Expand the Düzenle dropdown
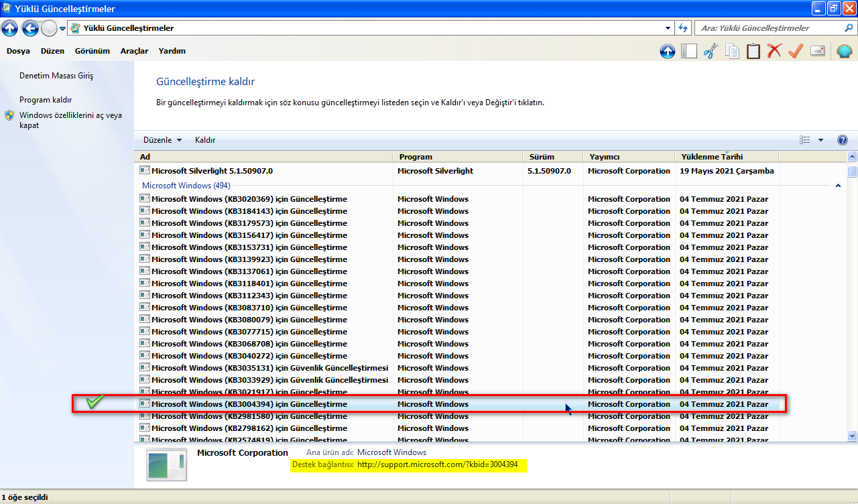 162,140
